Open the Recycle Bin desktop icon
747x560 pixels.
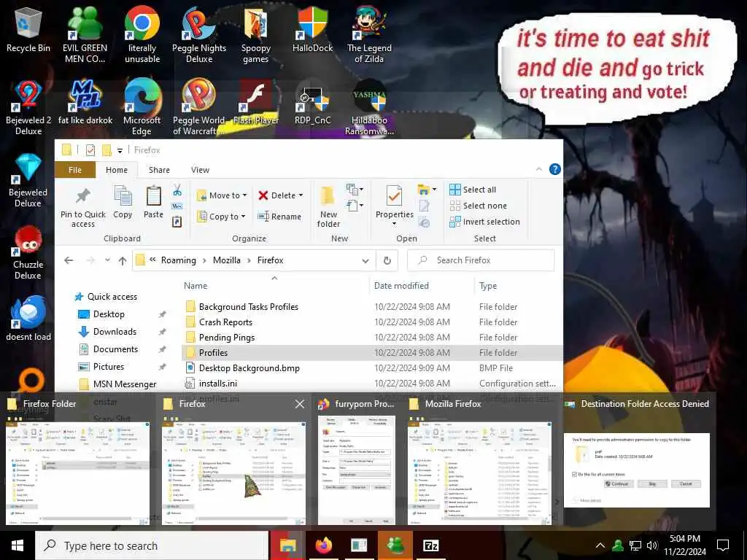[x=28, y=30]
